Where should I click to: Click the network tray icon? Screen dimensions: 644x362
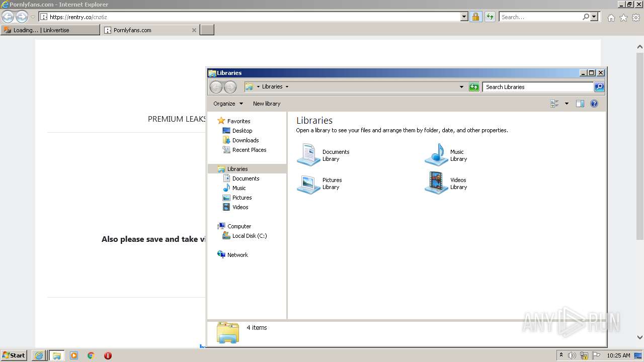(584, 355)
